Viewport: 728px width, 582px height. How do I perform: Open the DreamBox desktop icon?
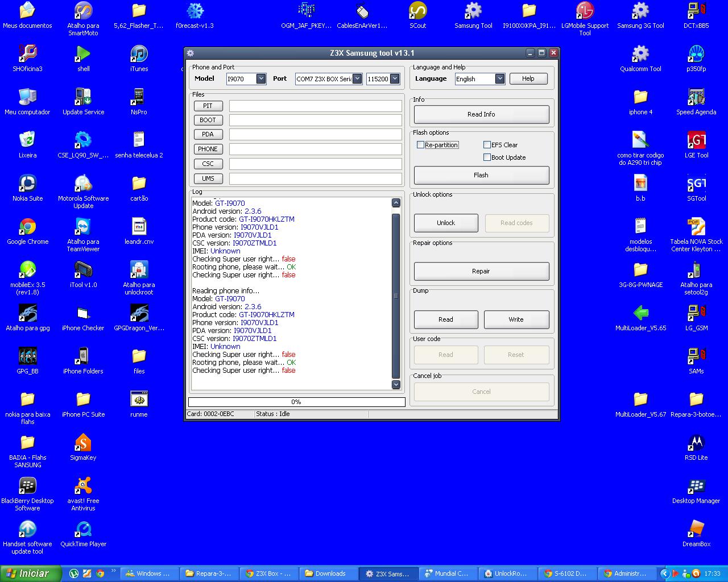696,534
